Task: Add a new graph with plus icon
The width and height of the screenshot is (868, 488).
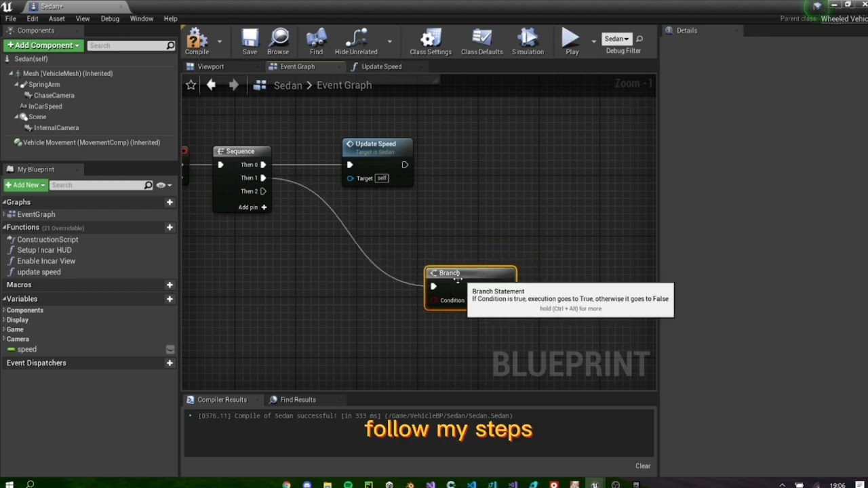Action: pyautogui.click(x=170, y=202)
